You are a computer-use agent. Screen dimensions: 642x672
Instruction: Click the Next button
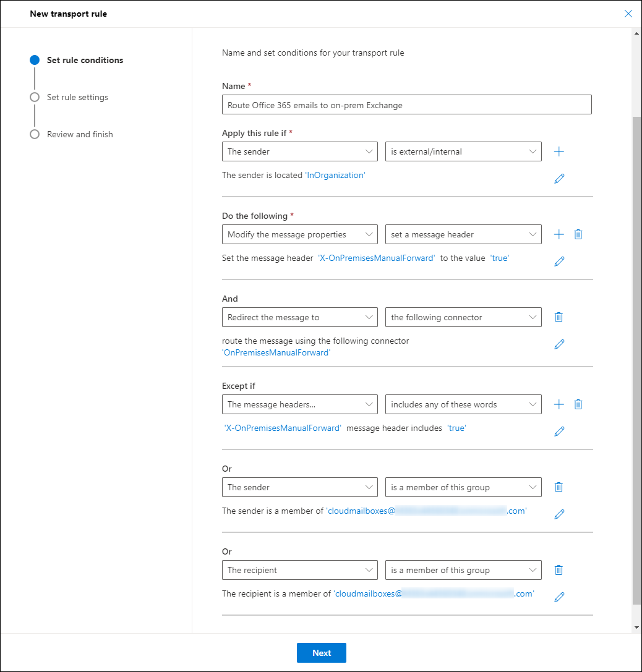coord(322,653)
